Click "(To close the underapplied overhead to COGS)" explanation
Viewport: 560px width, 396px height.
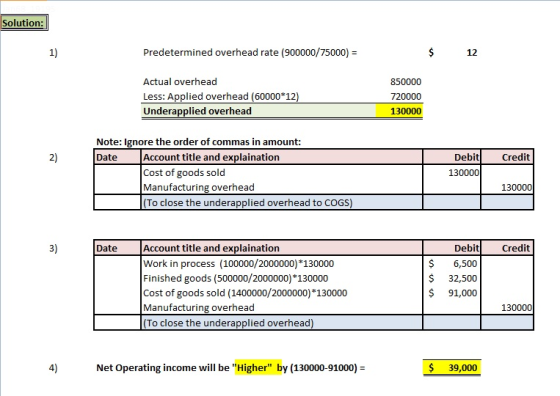tap(248, 202)
